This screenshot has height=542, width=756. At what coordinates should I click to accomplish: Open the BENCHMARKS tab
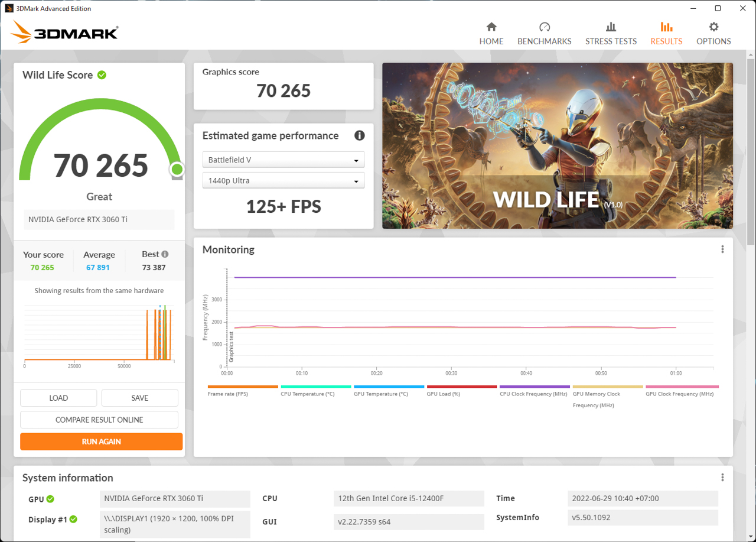point(545,34)
